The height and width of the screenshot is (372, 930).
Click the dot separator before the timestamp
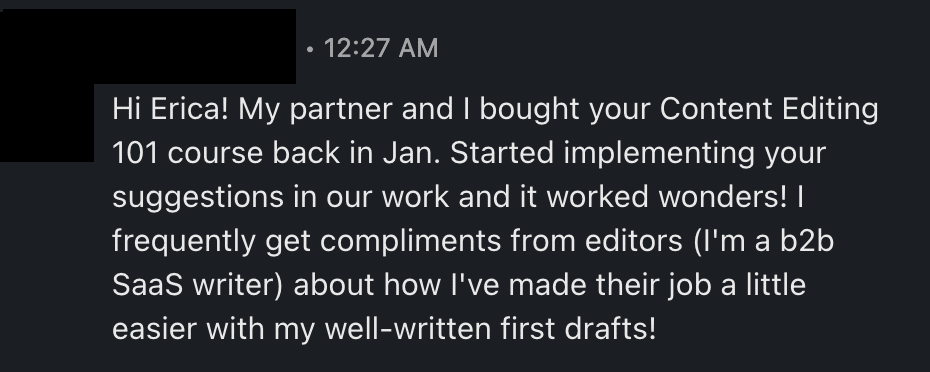point(310,50)
